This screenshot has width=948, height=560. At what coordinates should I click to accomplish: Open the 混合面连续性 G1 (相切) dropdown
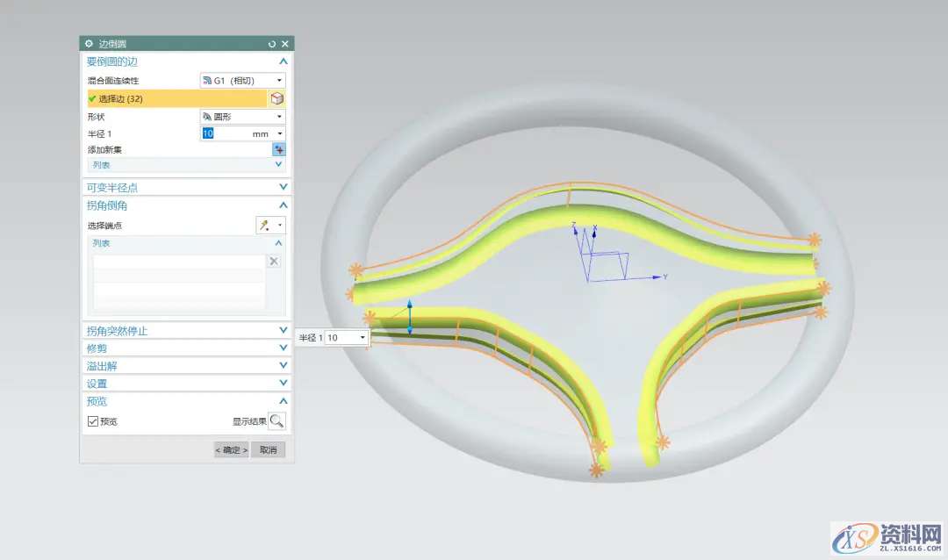pos(242,81)
